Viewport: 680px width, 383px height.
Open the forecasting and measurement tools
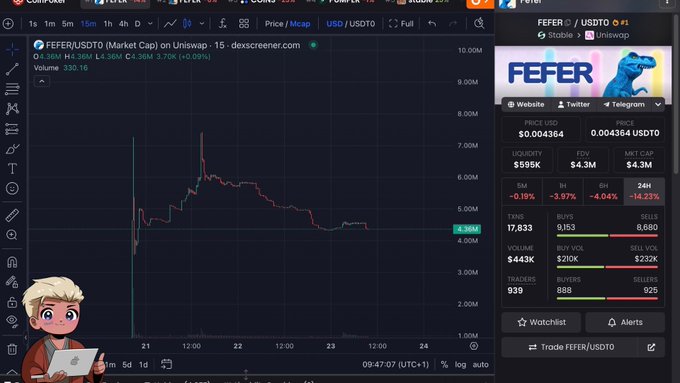tap(12, 129)
